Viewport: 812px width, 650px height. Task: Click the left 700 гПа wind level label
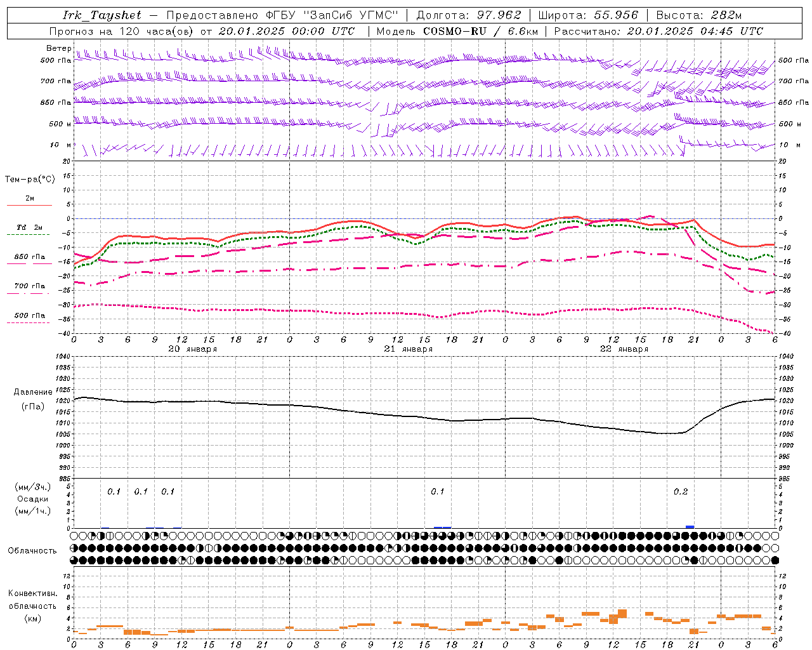coord(56,81)
